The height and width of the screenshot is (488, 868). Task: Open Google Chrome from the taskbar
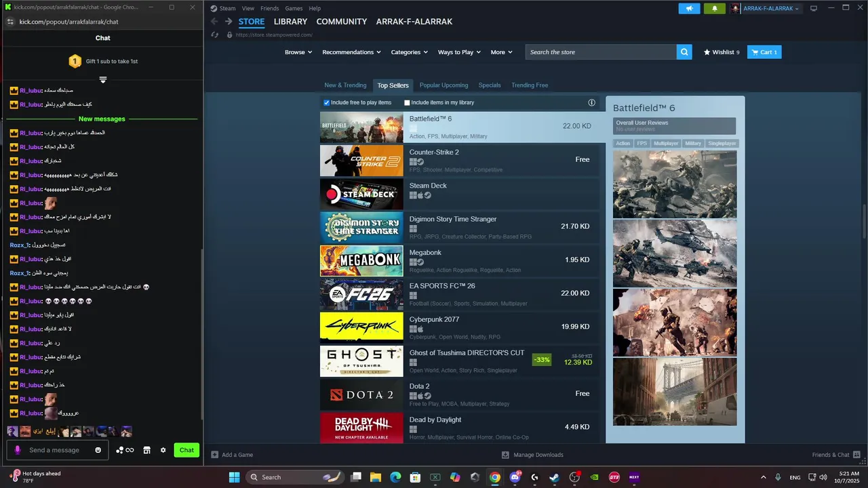click(495, 477)
